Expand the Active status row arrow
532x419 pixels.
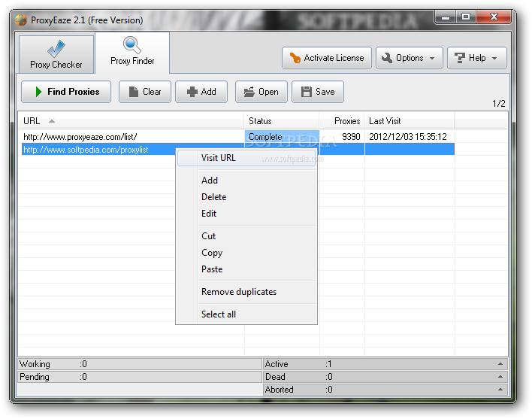tap(500, 364)
